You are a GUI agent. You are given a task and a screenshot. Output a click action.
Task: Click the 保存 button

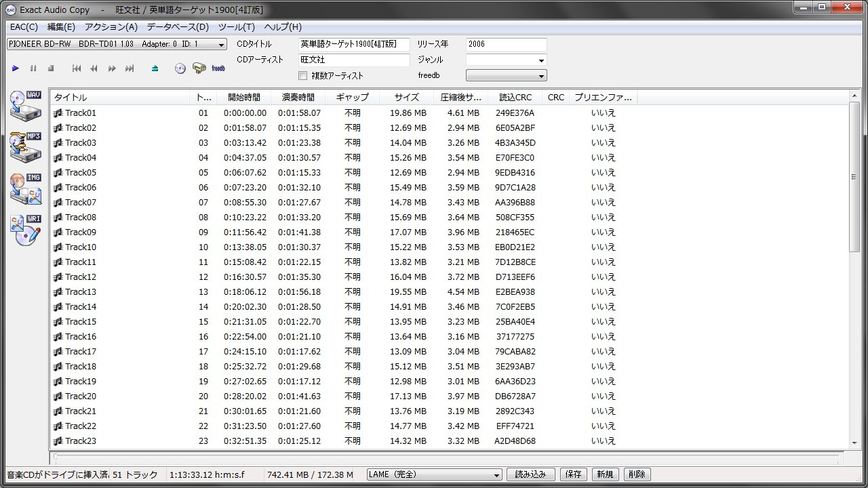[x=574, y=474]
